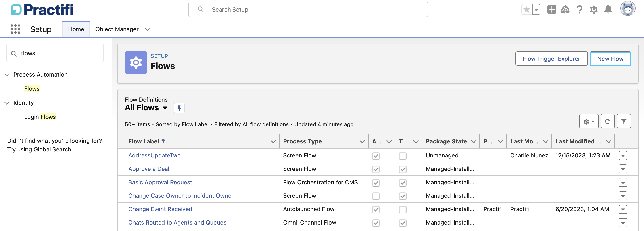Open the favorites list dropdown arrow

[536, 10]
